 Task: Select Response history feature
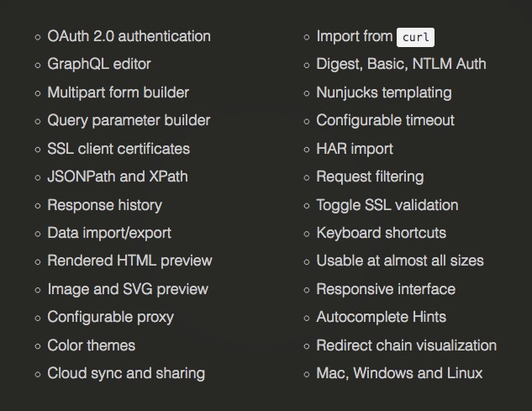tap(104, 205)
